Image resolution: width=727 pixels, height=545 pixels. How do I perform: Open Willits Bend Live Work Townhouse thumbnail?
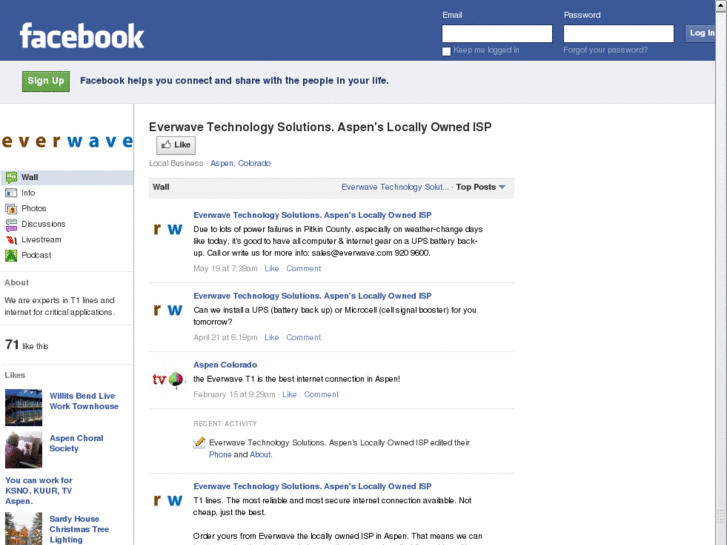pyautogui.click(x=23, y=407)
